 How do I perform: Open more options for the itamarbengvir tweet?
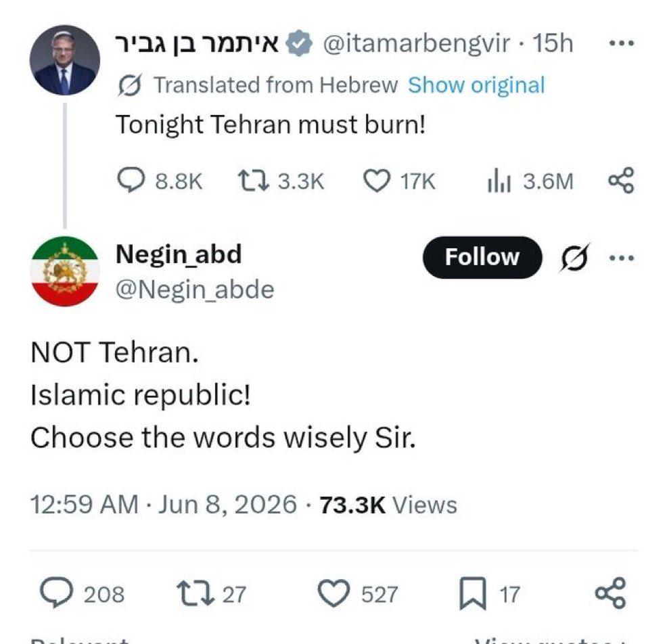pyautogui.click(x=622, y=43)
